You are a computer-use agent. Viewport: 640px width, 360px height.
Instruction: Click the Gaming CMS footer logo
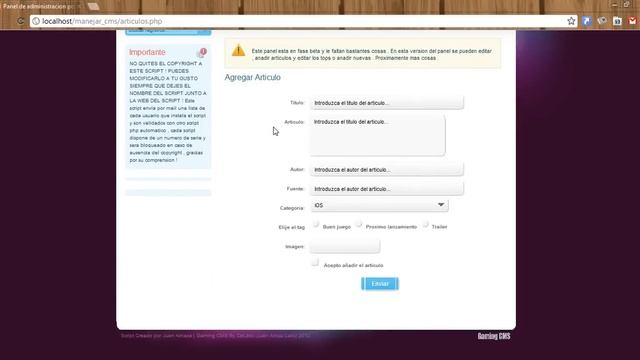[494, 336]
